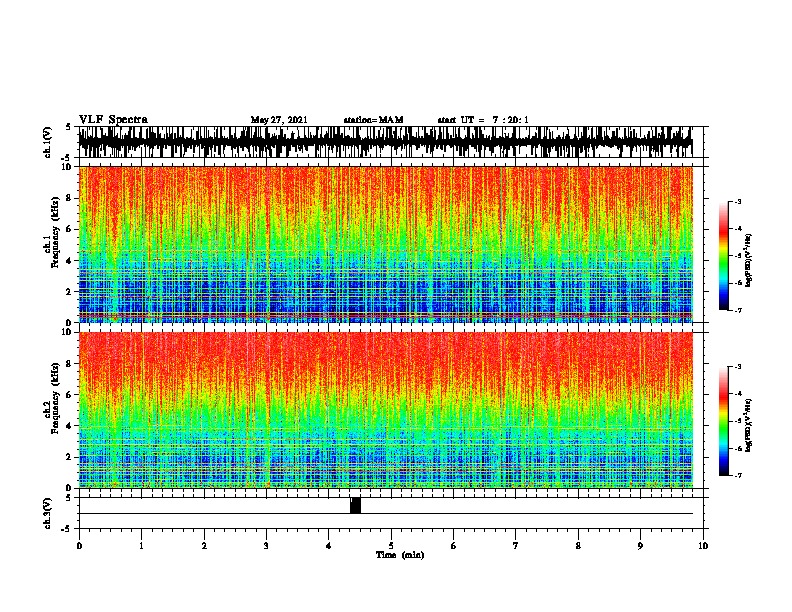The image size is (792, 612).
Task: Click the ch.2 frequency axis "6" tick label
Action: 69,394
